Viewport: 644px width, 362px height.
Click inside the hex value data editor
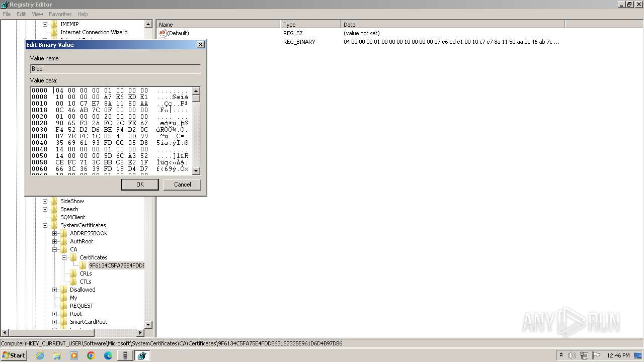pyautogui.click(x=111, y=130)
